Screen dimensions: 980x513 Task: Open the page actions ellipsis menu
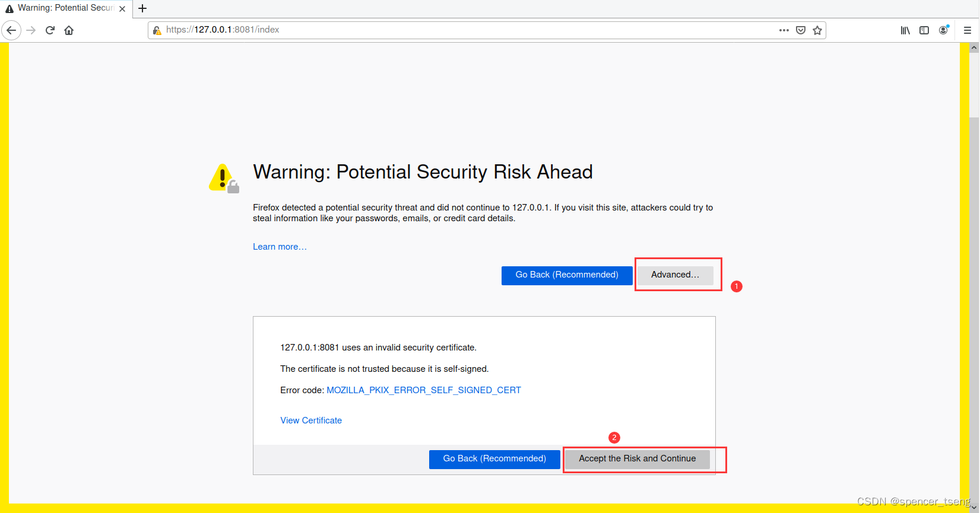[784, 30]
